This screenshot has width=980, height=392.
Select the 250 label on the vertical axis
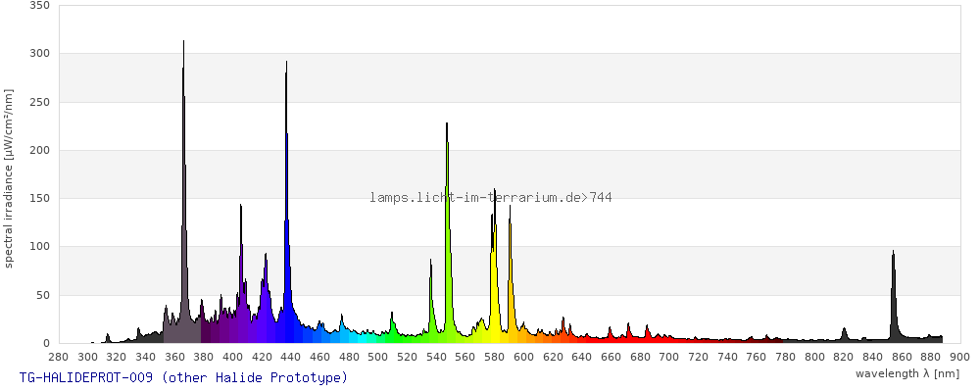[x=39, y=102]
